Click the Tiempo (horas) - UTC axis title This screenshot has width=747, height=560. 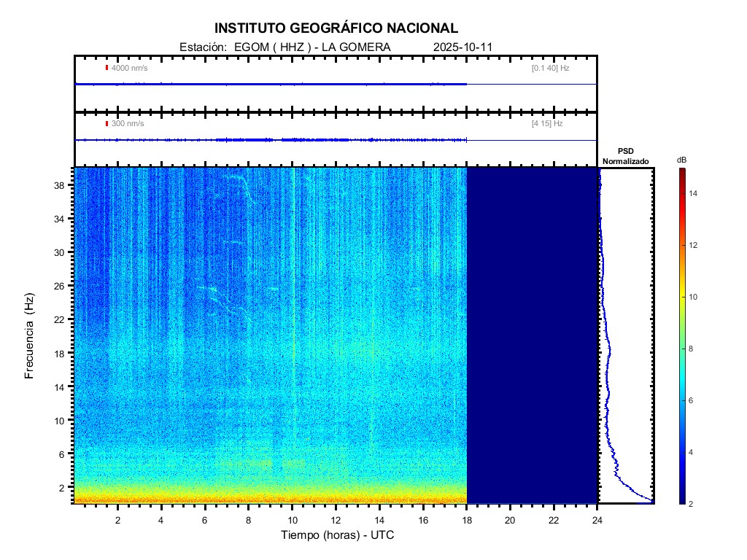pyautogui.click(x=338, y=535)
